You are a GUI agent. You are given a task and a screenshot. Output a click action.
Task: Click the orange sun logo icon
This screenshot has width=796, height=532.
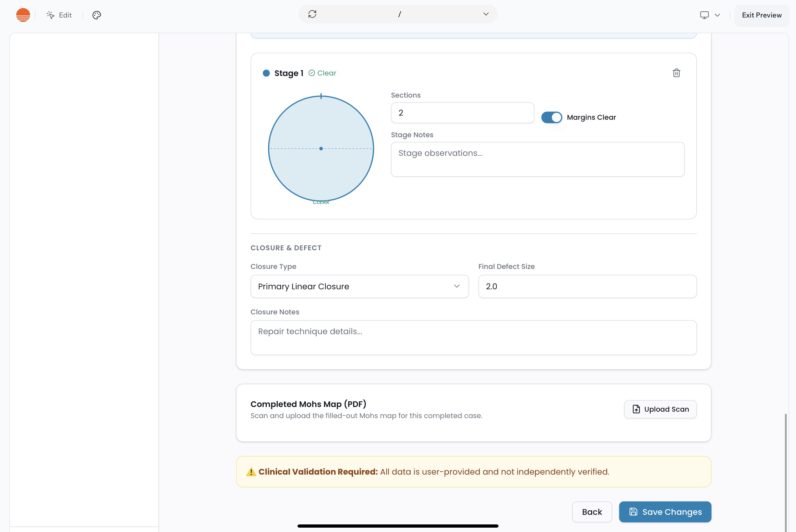click(x=23, y=15)
